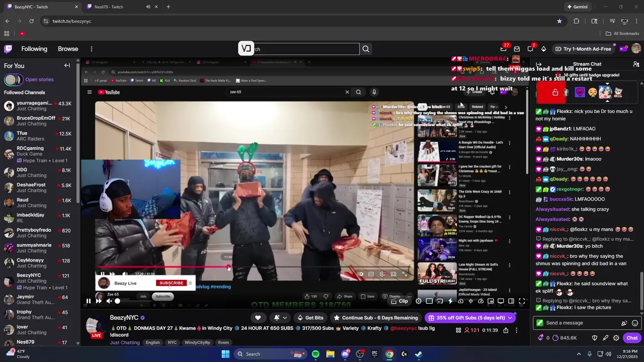Open the emote picker smiley icon
Image resolution: width=644 pixels, height=362 pixels.
(635, 323)
